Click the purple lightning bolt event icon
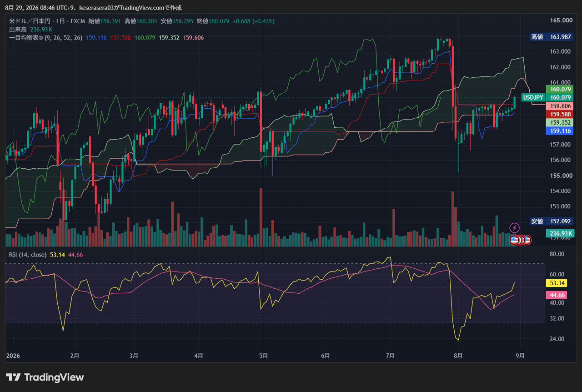The height and width of the screenshot is (392, 582). (514, 227)
